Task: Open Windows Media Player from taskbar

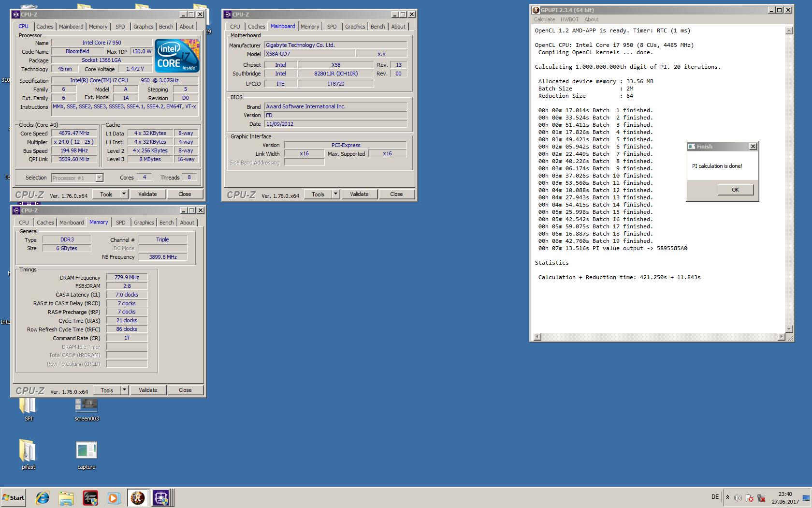Action: tap(114, 497)
